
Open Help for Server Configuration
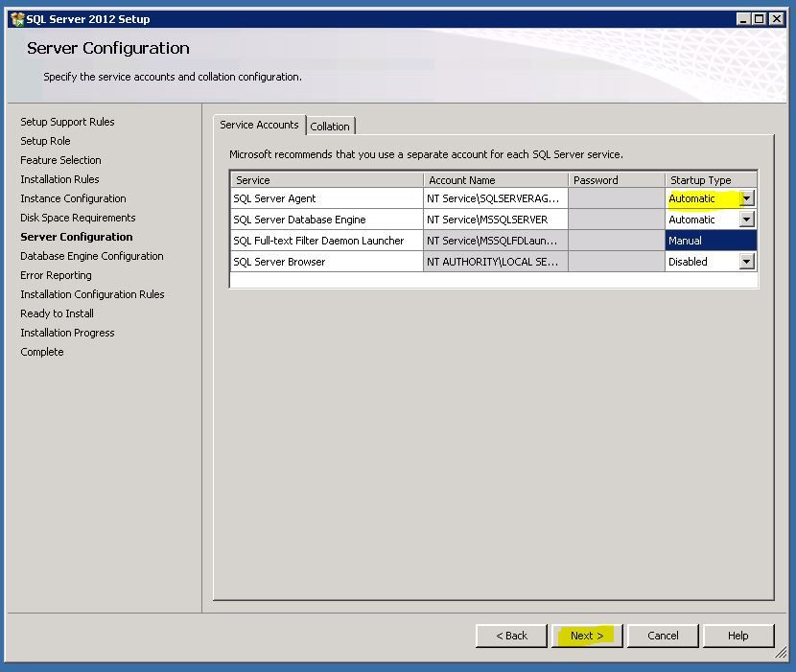point(738,636)
